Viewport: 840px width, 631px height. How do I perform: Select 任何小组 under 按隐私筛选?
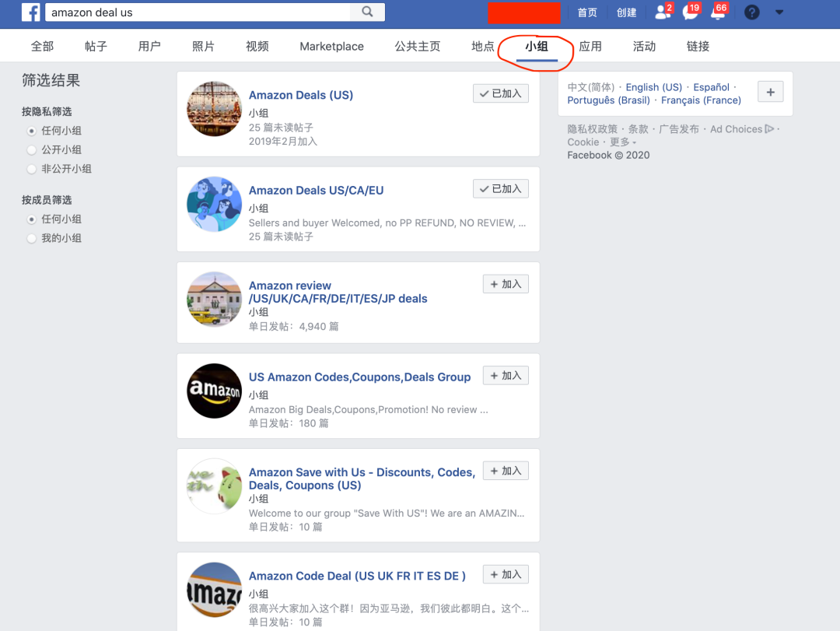coord(32,131)
